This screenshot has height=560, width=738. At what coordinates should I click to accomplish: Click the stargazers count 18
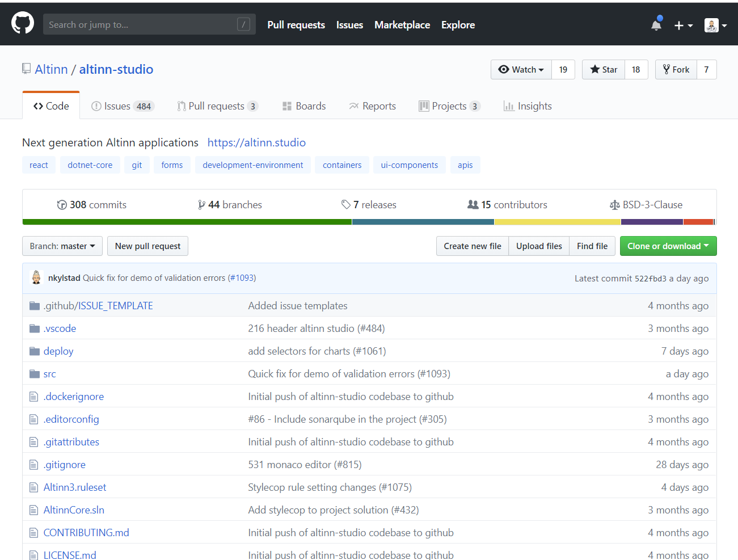pos(636,69)
